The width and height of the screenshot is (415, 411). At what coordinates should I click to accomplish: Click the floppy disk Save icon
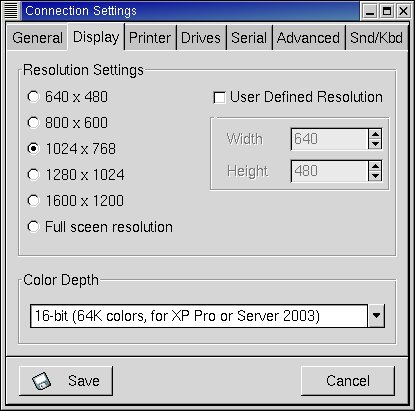41,381
